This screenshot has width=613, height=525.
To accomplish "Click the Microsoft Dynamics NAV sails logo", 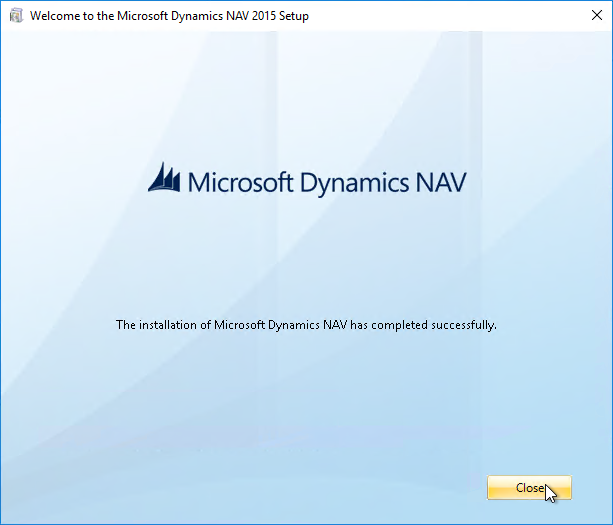I will tap(164, 177).
